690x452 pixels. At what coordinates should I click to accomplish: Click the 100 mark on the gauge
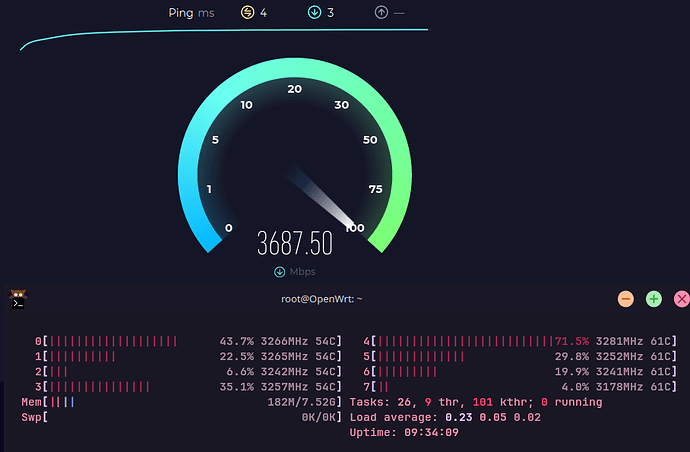coord(355,228)
